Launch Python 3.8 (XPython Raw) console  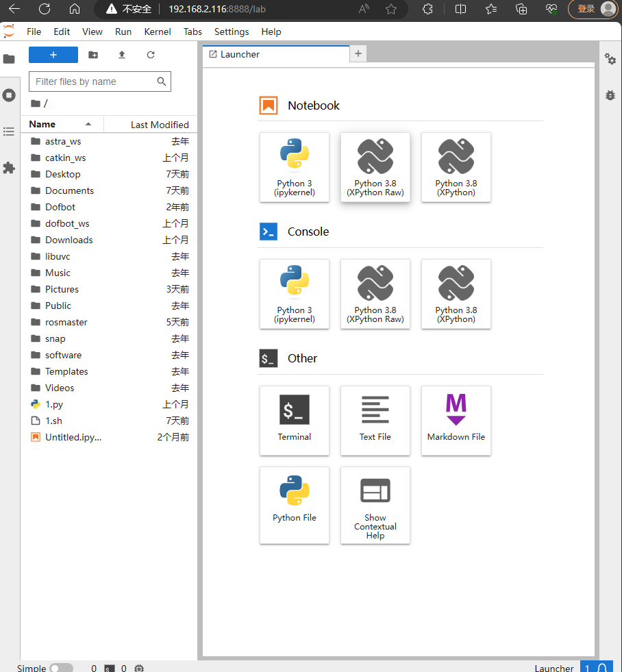[375, 294]
